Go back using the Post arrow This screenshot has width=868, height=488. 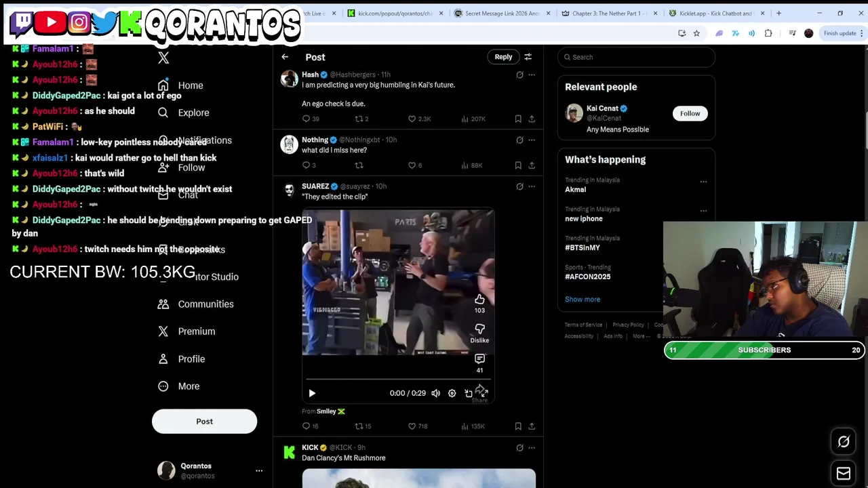click(285, 57)
